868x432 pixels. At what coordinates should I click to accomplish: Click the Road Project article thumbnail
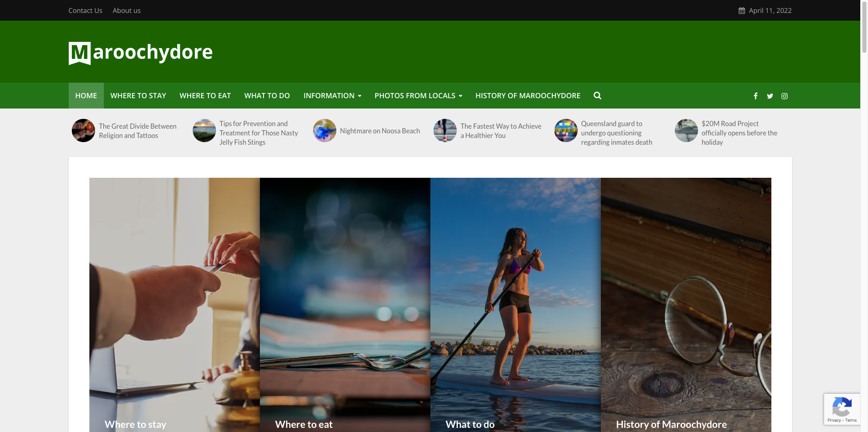click(x=686, y=131)
